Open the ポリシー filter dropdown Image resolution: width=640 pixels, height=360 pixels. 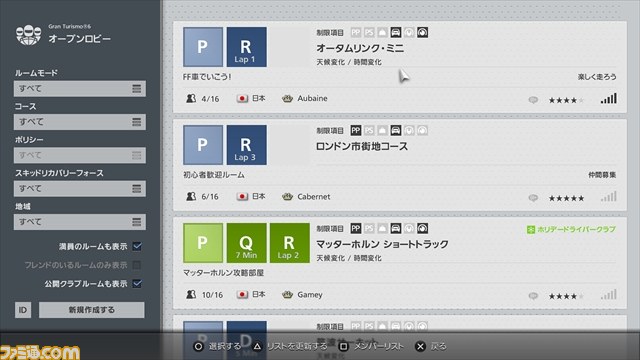(80, 156)
